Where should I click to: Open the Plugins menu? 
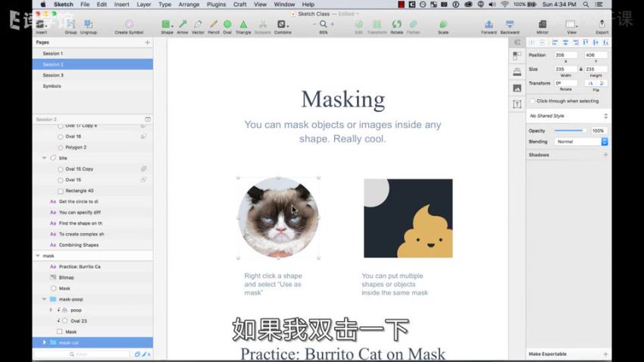click(x=216, y=4)
